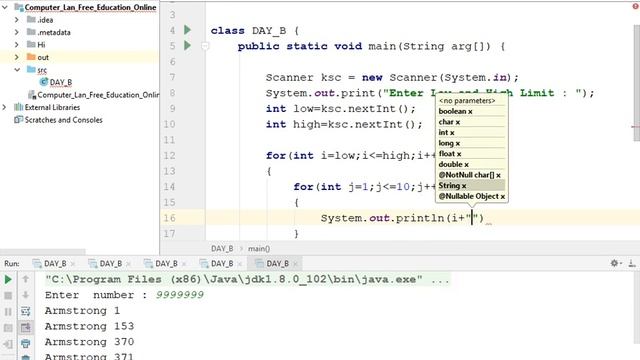The height and width of the screenshot is (360, 640).
Task: Click the run gutter arrow beside the main method
Action: point(187,45)
